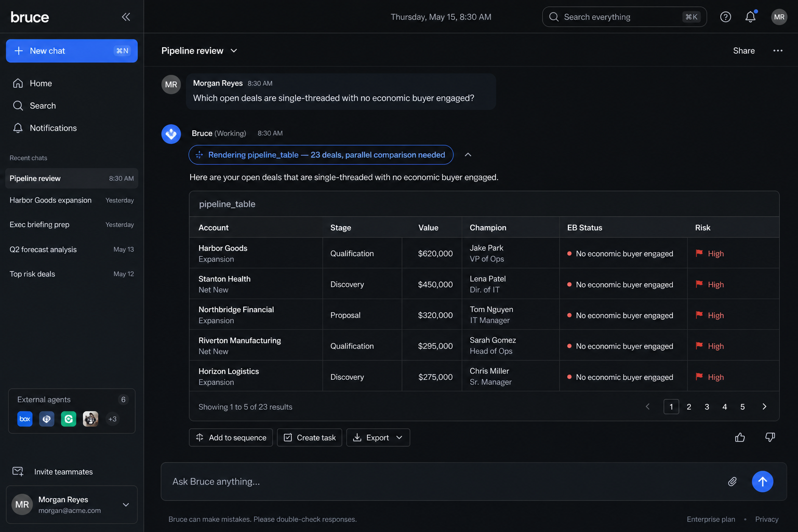Click Invite teammates

point(52,472)
